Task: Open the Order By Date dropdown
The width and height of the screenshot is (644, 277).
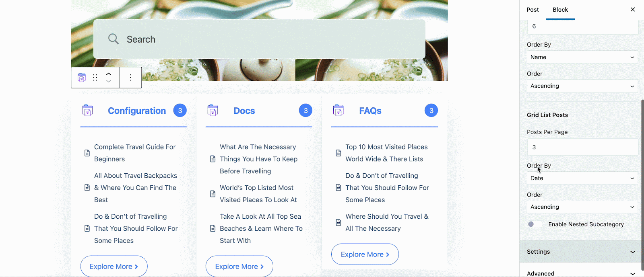Action: click(x=582, y=178)
